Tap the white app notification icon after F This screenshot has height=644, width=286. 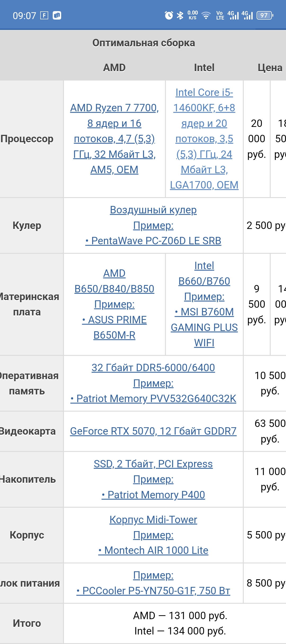click(57, 15)
